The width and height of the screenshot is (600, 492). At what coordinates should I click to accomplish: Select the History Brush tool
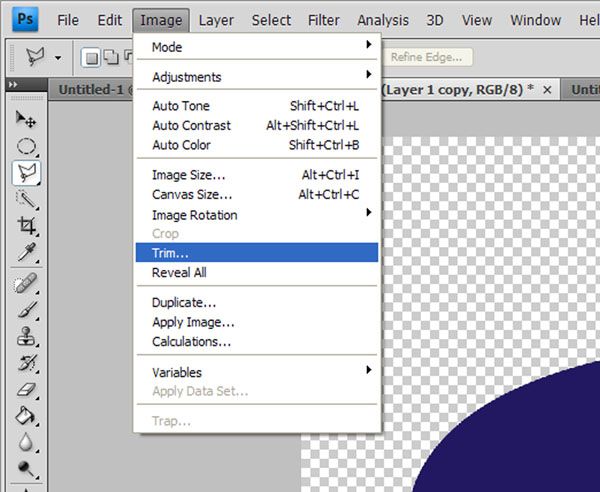click(x=26, y=363)
